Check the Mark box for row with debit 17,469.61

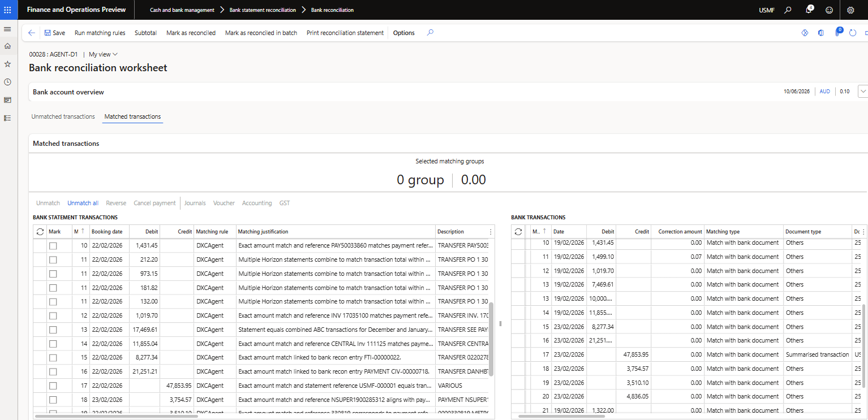pos(53,330)
